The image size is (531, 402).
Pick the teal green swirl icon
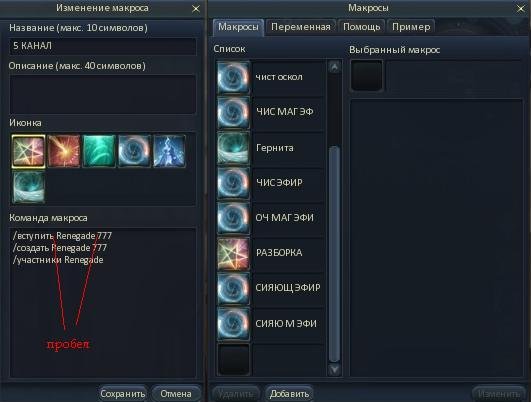click(x=99, y=151)
